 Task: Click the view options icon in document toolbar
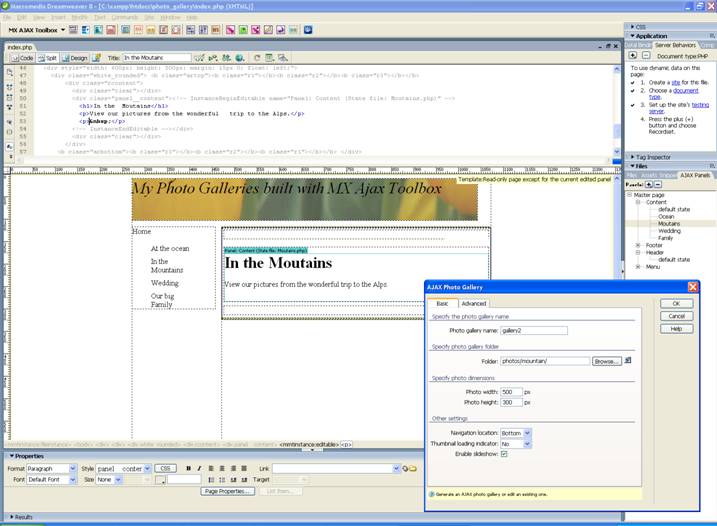point(270,58)
